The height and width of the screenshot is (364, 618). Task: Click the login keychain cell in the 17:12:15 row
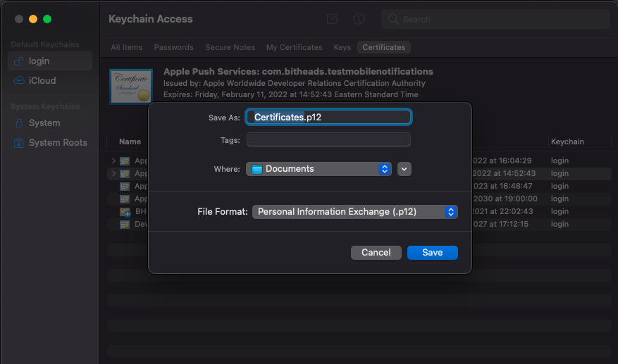pos(560,224)
